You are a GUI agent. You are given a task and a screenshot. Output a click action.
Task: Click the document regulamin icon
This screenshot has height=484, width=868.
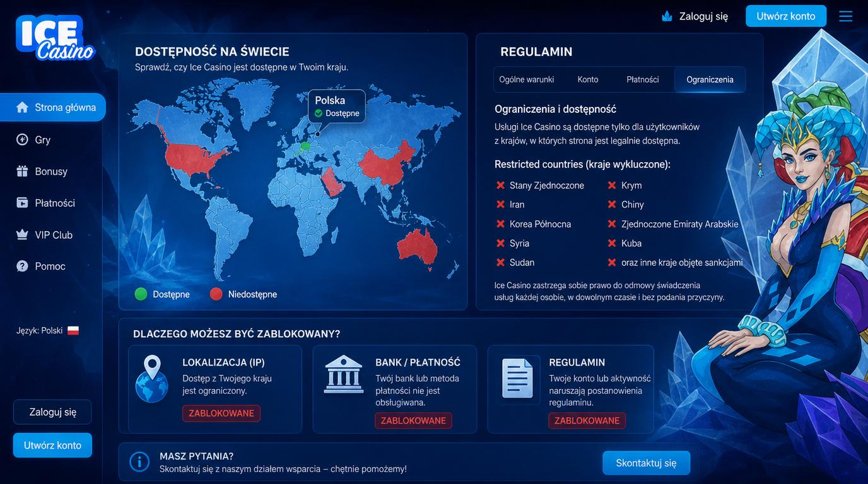pos(517,378)
